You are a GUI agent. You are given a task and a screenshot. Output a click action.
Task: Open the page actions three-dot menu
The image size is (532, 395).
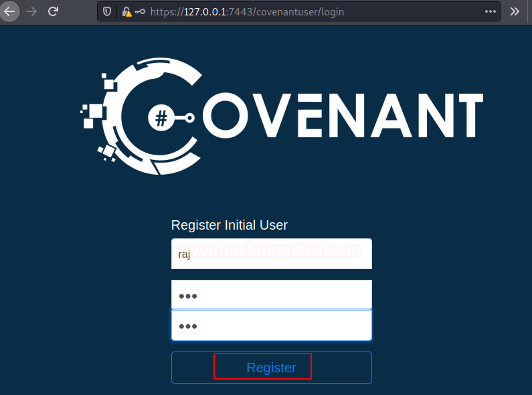pyautogui.click(x=491, y=11)
